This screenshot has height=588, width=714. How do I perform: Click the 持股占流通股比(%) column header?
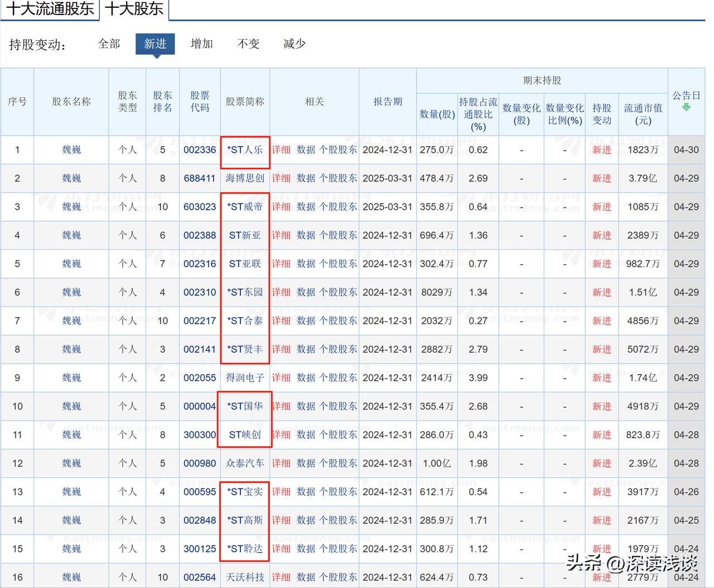pyautogui.click(x=478, y=114)
